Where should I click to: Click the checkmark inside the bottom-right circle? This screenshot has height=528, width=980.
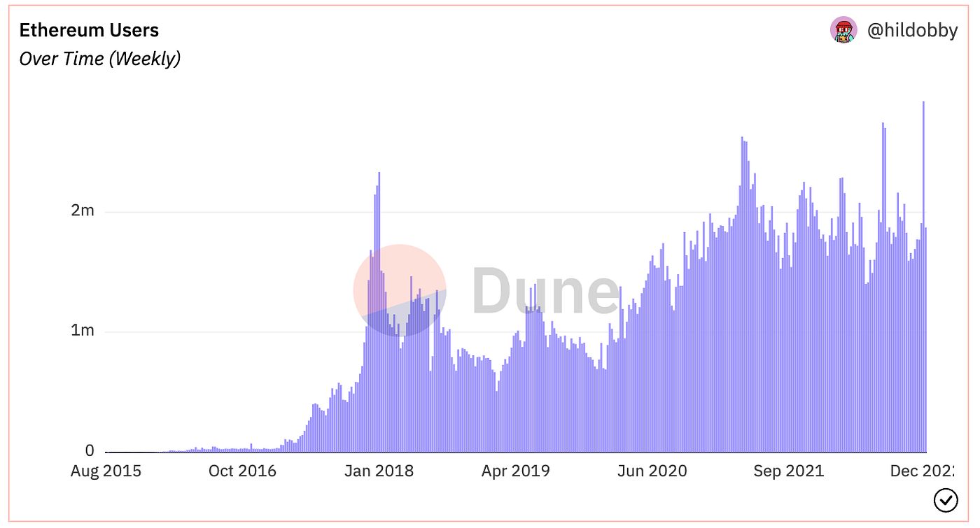coord(946,501)
